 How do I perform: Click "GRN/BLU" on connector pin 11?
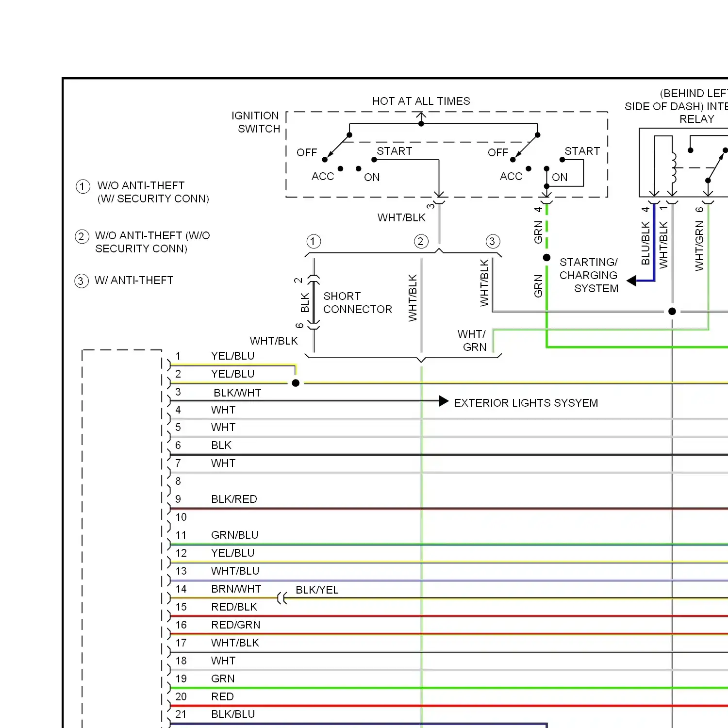coord(235,535)
